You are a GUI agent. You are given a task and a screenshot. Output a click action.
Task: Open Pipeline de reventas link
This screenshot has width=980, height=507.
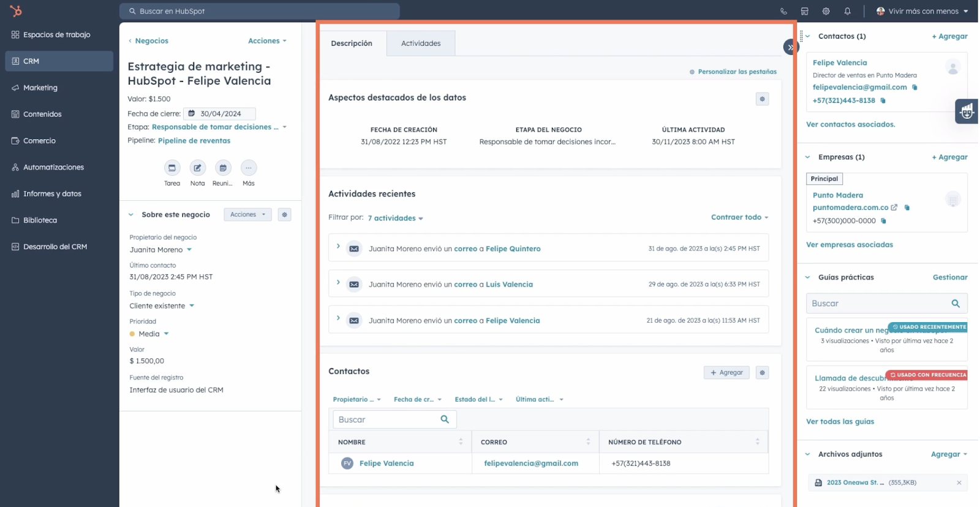pyautogui.click(x=194, y=141)
